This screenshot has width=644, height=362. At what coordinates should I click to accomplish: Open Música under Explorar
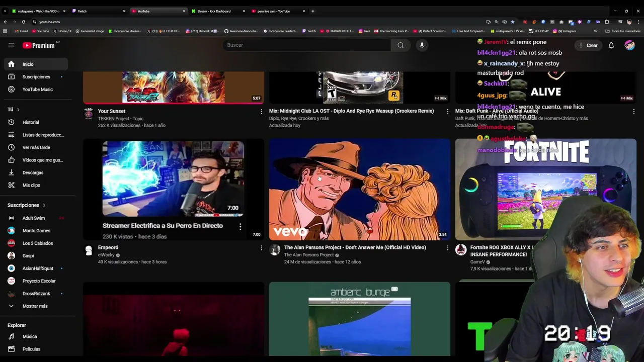35,336
